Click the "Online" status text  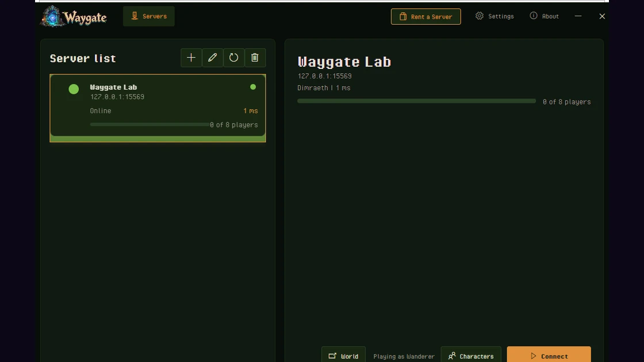click(101, 111)
